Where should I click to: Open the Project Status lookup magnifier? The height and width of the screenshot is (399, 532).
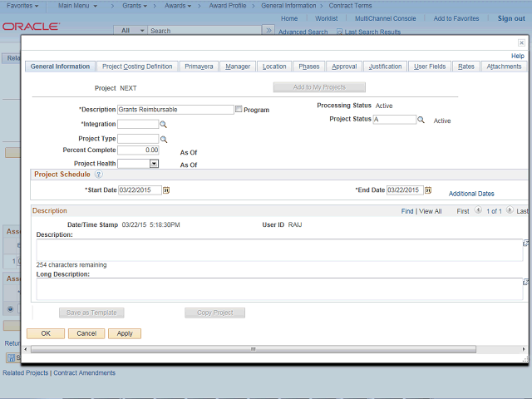(421, 120)
